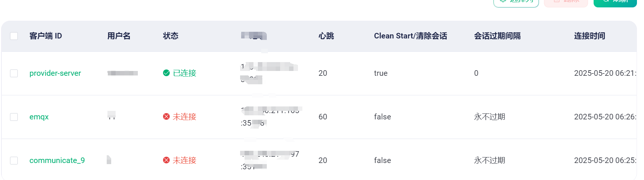Image resolution: width=644 pixels, height=180 pixels.
Task: Open the emqx client ID link
Action: point(39,117)
